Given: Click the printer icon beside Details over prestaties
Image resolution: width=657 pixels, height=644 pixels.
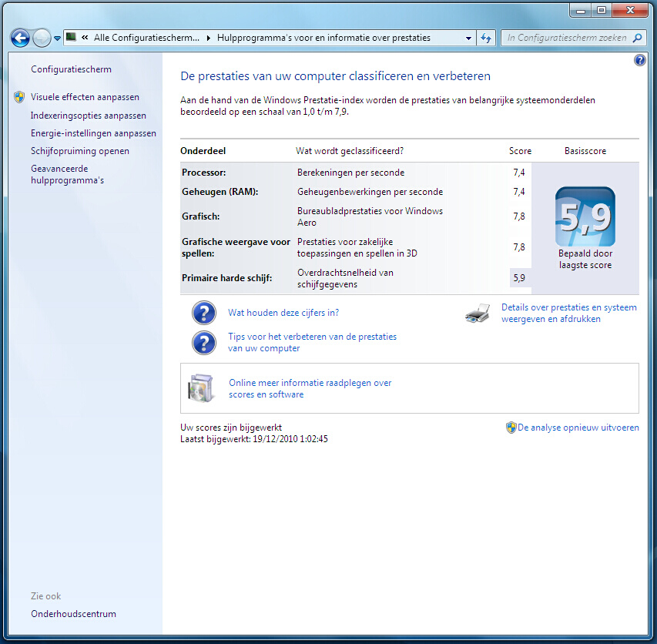Looking at the screenshot, I should (x=478, y=313).
